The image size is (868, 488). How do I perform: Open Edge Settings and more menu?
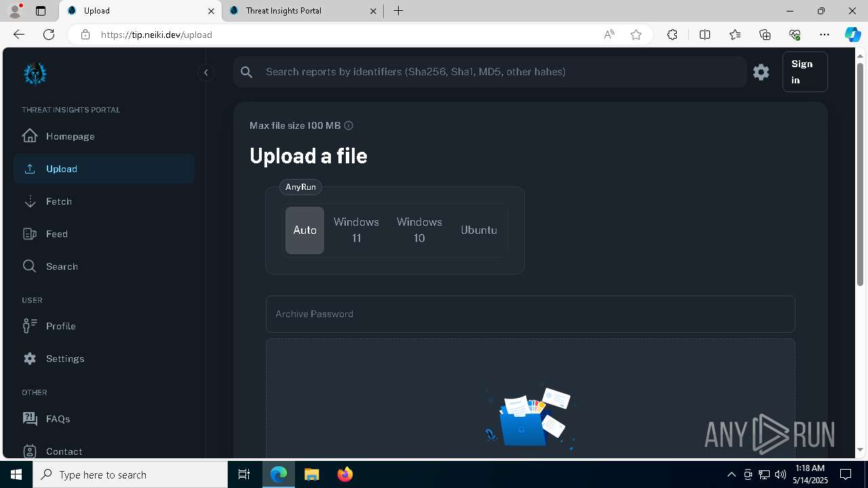click(825, 35)
